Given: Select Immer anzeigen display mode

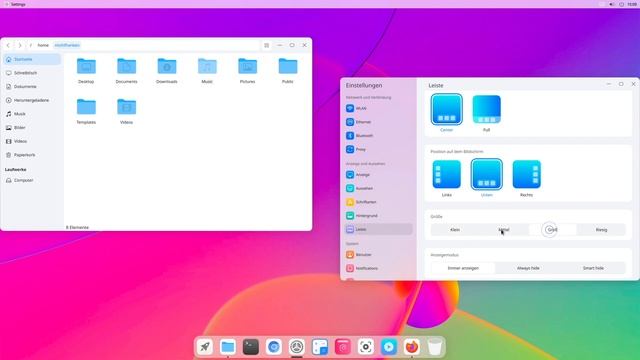Looking at the screenshot, I should click(x=463, y=268).
